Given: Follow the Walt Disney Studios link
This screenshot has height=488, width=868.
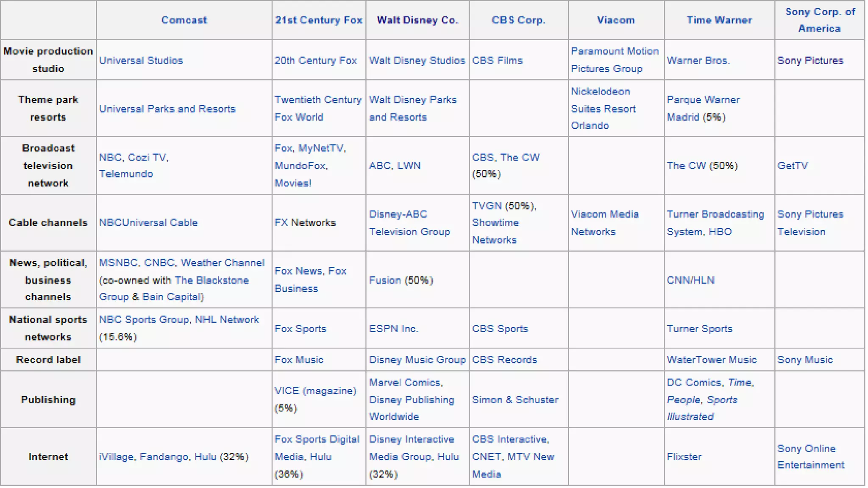Looking at the screenshot, I should [417, 60].
